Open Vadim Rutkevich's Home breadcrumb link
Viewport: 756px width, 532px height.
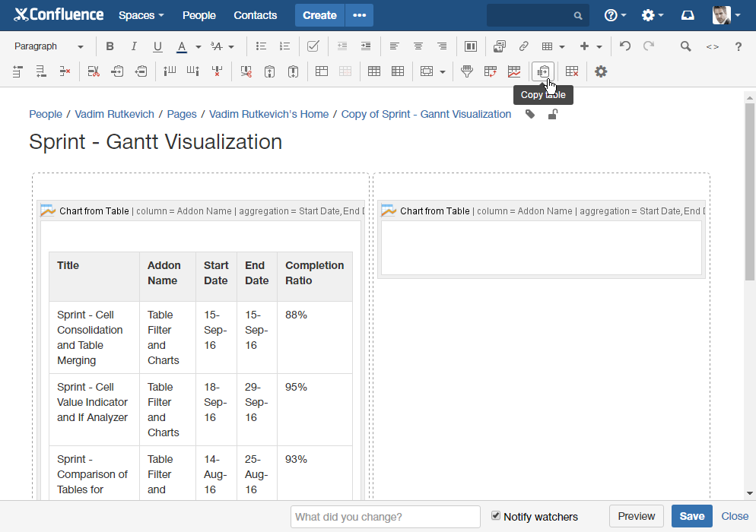[x=268, y=114]
